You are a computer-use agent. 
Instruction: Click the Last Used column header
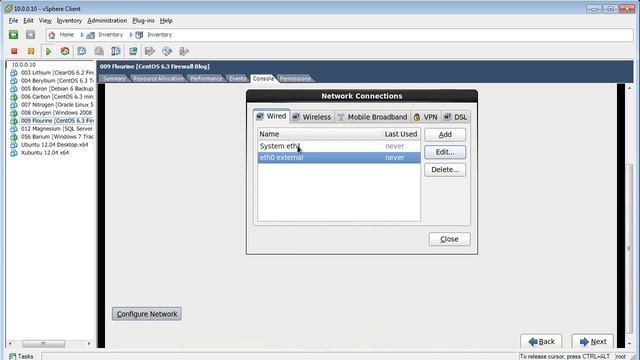(401, 134)
